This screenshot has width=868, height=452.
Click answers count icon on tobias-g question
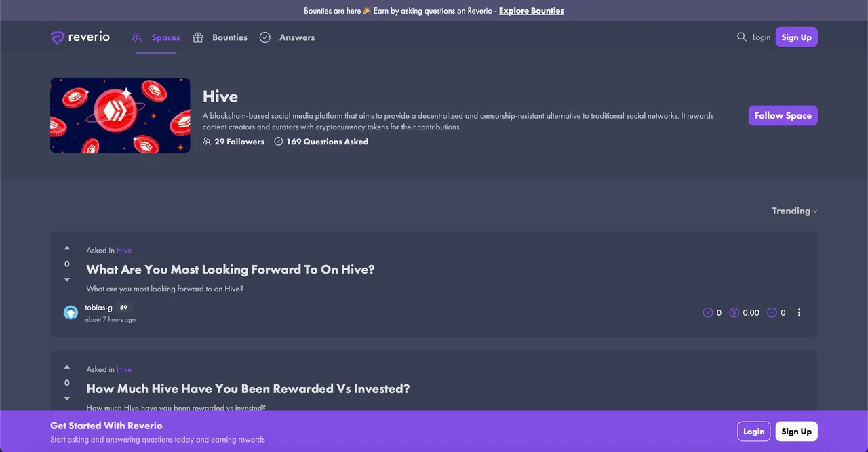pos(708,312)
